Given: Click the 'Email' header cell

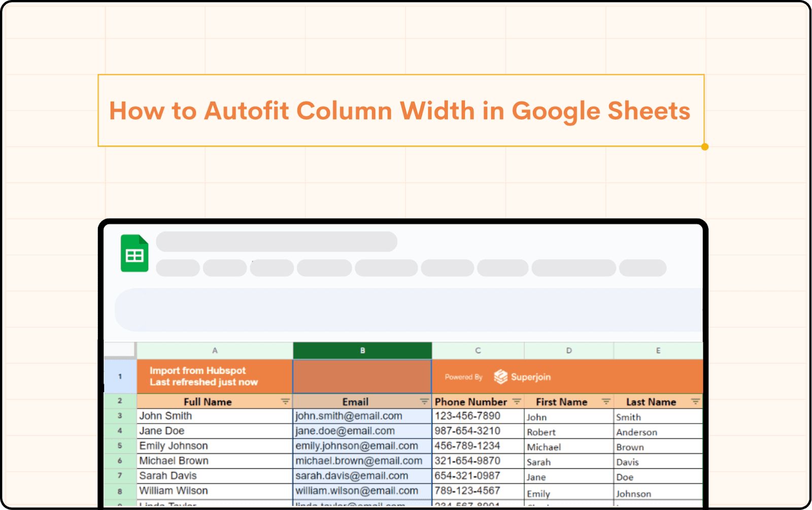Looking at the screenshot, I should point(362,401).
